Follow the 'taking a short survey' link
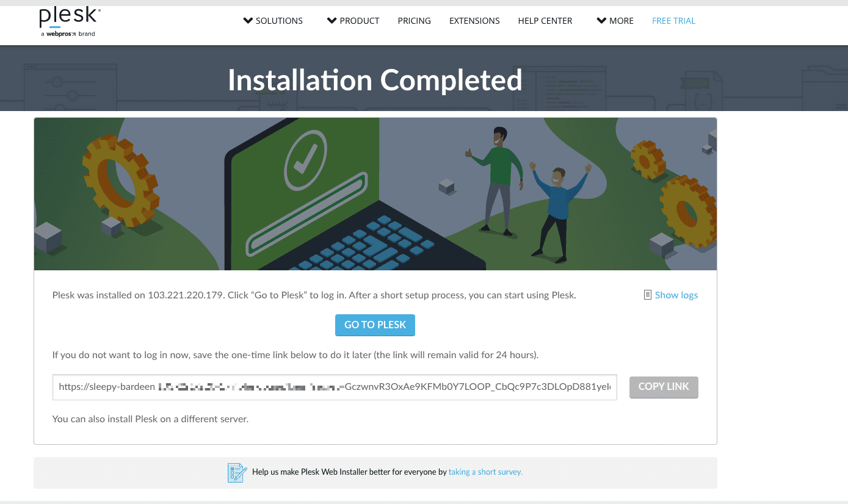 tap(485, 472)
